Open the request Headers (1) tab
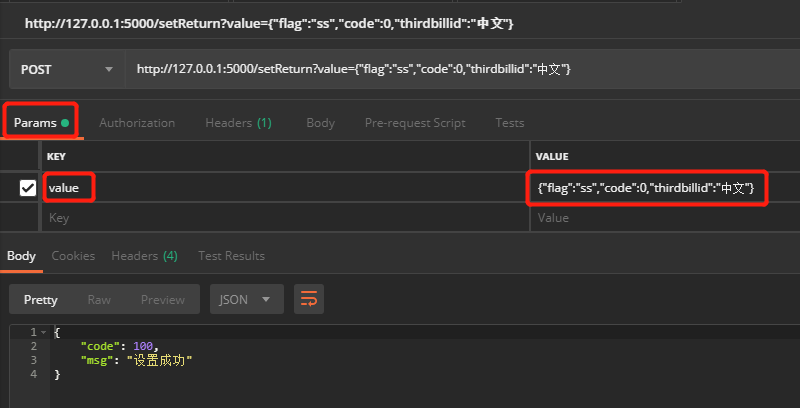The height and width of the screenshot is (408, 800). point(238,123)
